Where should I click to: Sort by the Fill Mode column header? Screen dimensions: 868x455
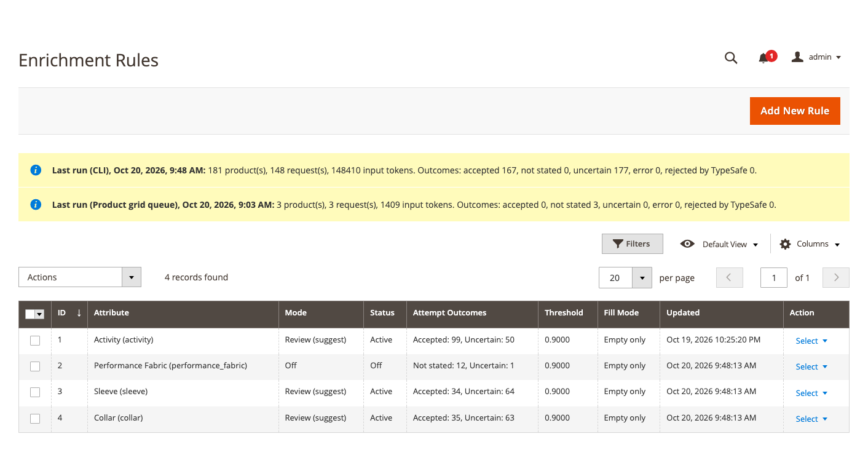click(629, 313)
